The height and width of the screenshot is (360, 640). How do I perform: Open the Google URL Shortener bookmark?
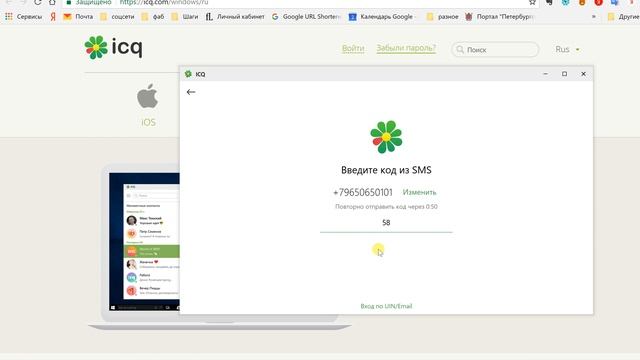(306, 17)
